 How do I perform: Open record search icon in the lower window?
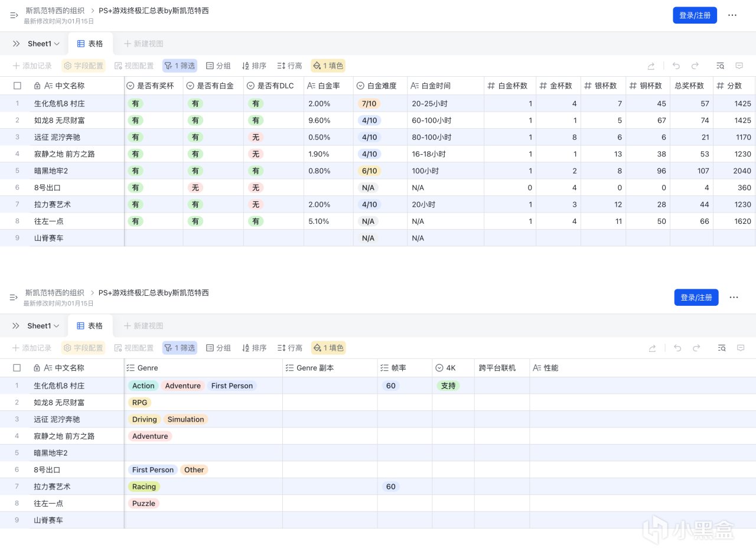[722, 348]
